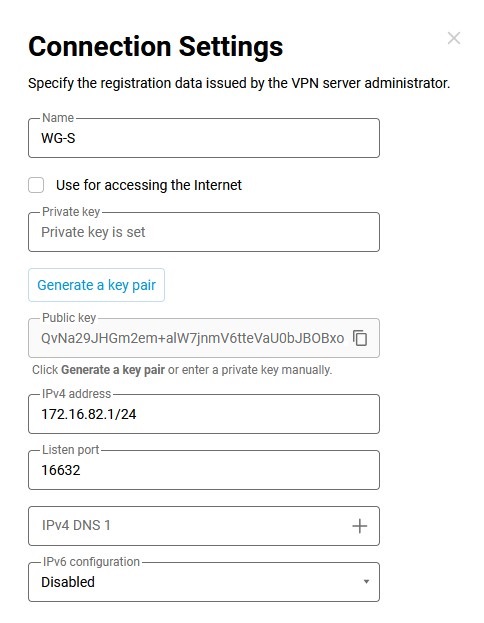Click the hint text about entering private key manually
Image resolution: width=484 pixels, height=623 pixels.
182,370
